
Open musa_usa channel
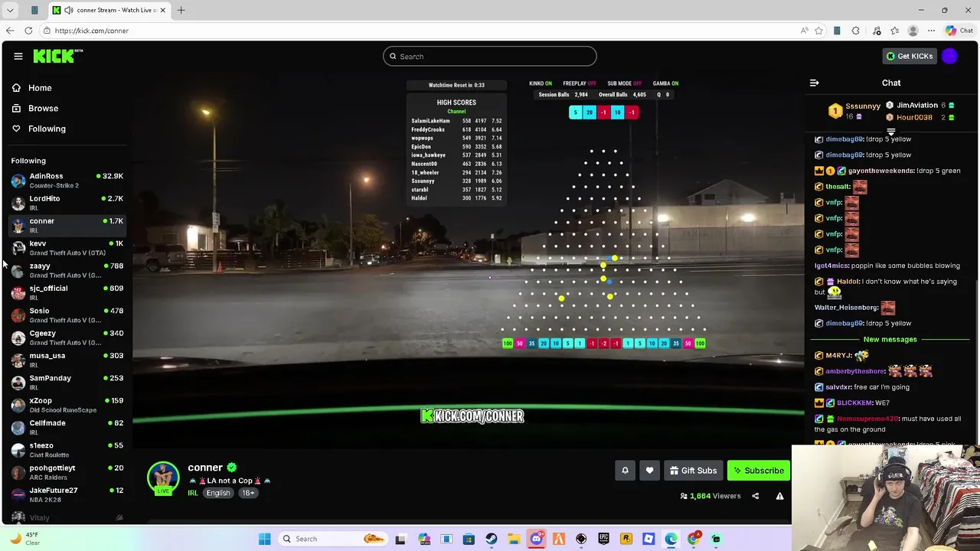[x=67, y=360]
